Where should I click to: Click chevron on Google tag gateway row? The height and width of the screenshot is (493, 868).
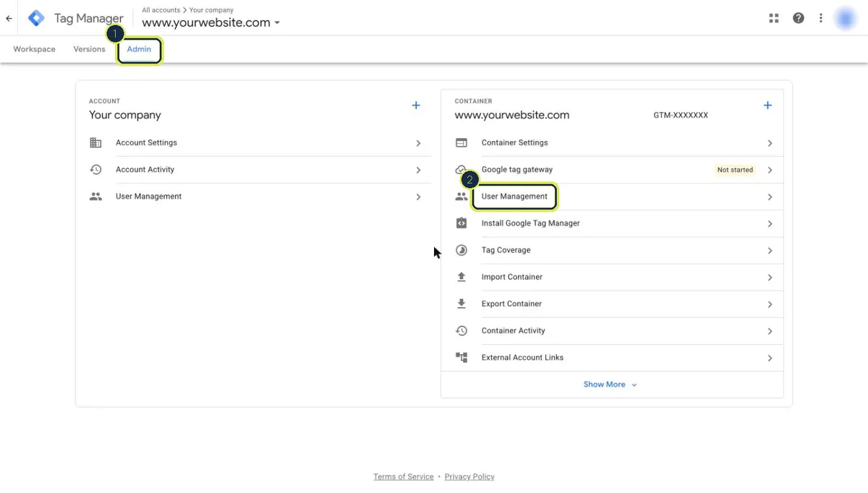coord(770,170)
